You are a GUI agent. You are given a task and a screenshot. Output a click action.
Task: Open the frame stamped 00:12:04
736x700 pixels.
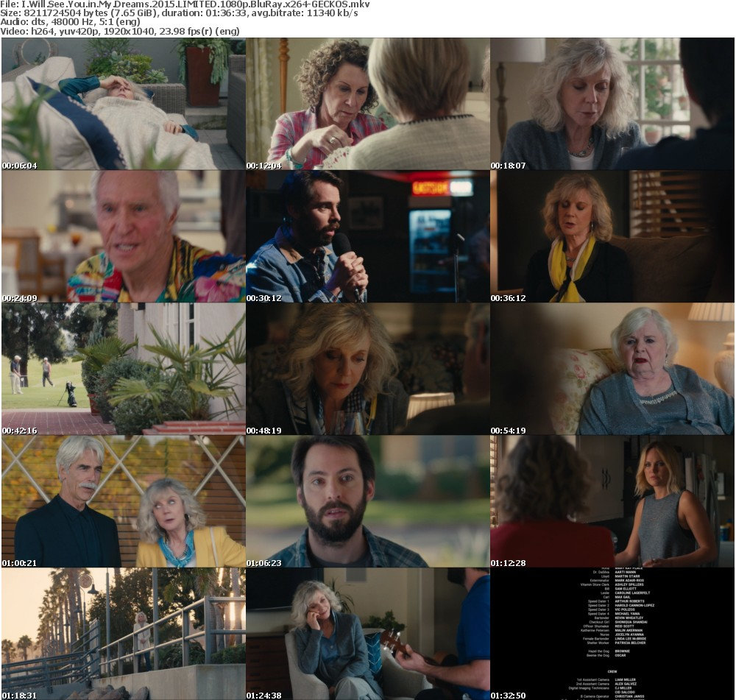click(367, 104)
